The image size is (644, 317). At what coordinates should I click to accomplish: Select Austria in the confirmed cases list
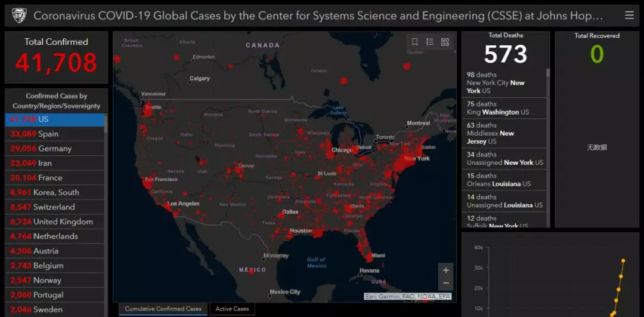pyautogui.click(x=55, y=251)
